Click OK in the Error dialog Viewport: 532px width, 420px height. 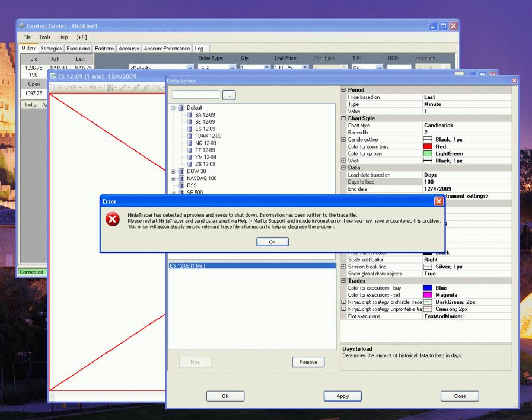[272, 242]
